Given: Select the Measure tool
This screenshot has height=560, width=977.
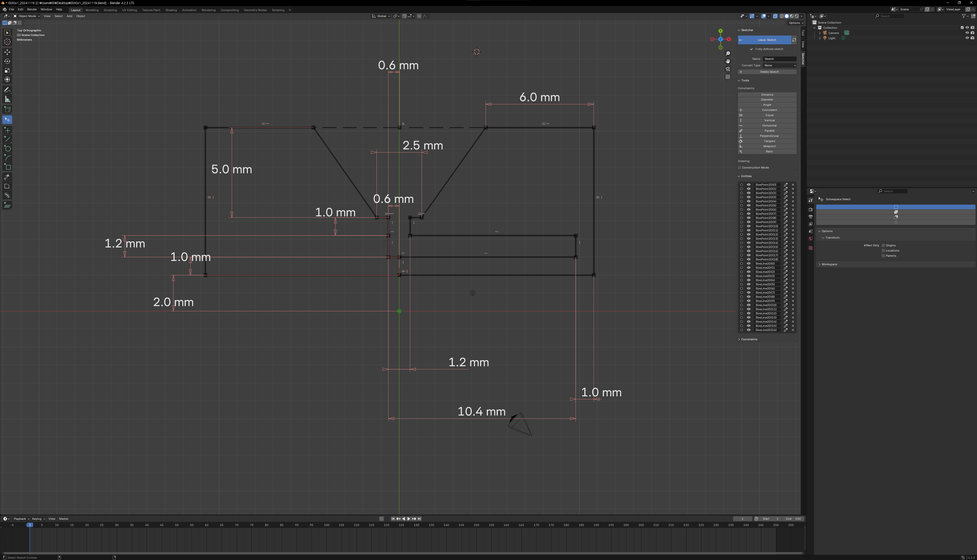Looking at the screenshot, I should pos(7,99).
